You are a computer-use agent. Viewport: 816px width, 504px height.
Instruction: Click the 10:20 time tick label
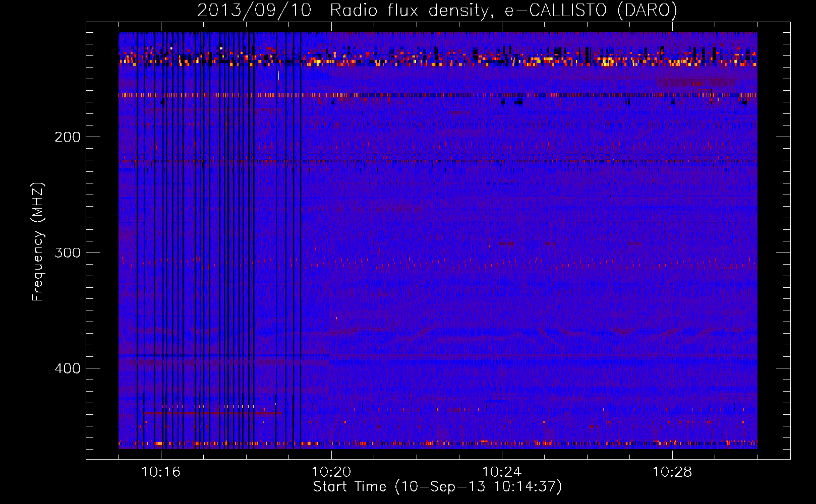(331, 472)
